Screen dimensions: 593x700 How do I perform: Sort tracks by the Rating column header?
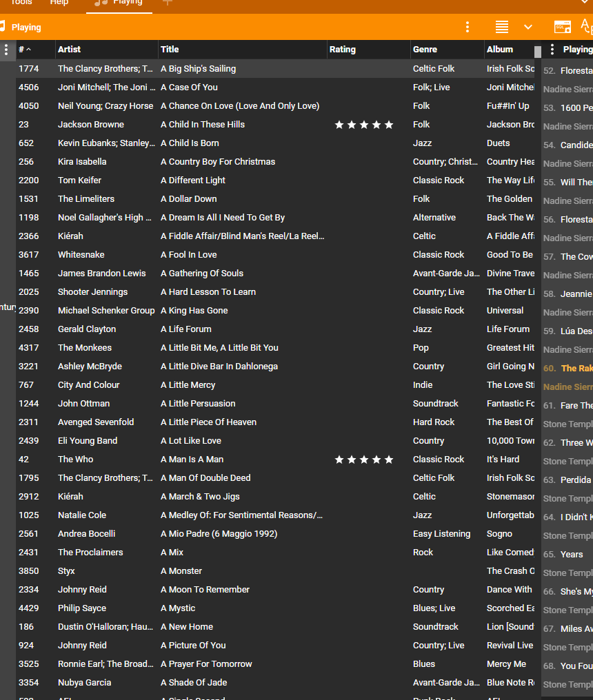click(343, 50)
